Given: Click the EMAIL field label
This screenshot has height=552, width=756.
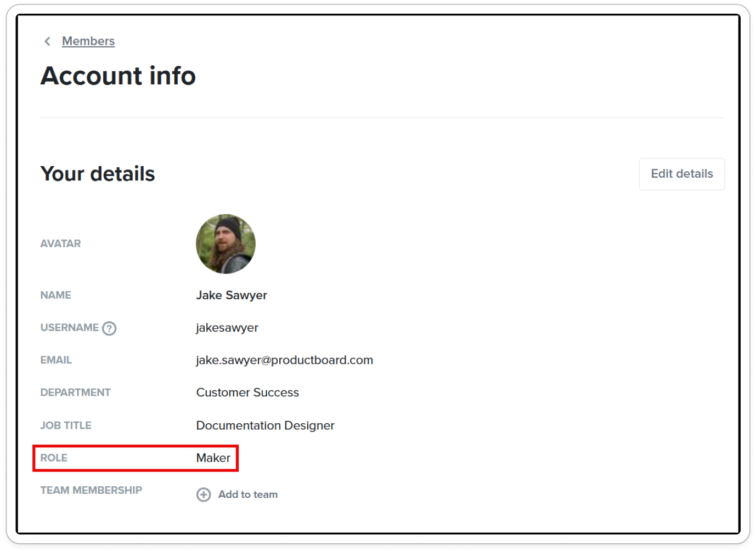Looking at the screenshot, I should [56, 360].
